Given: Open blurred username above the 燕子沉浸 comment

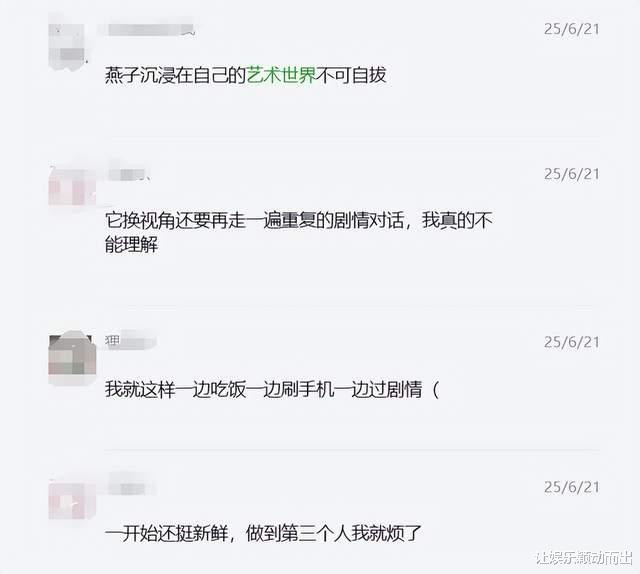Looking at the screenshot, I should coord(146,29).
